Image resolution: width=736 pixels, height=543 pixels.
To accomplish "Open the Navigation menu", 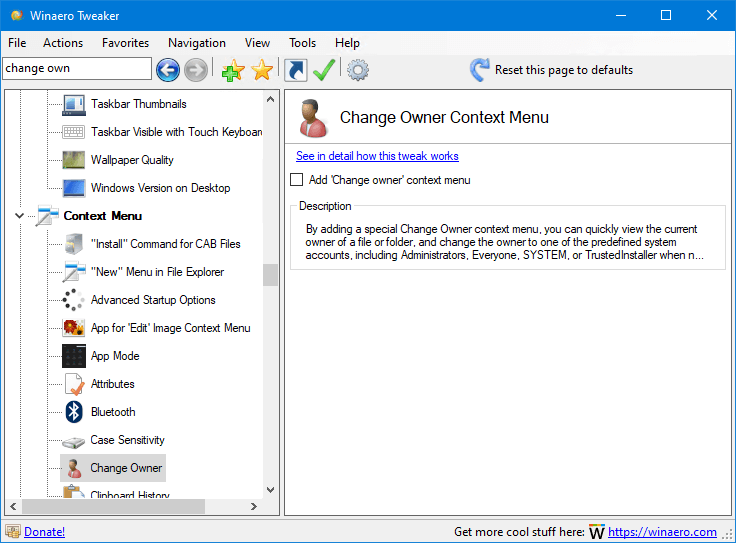I will (197, 43).
